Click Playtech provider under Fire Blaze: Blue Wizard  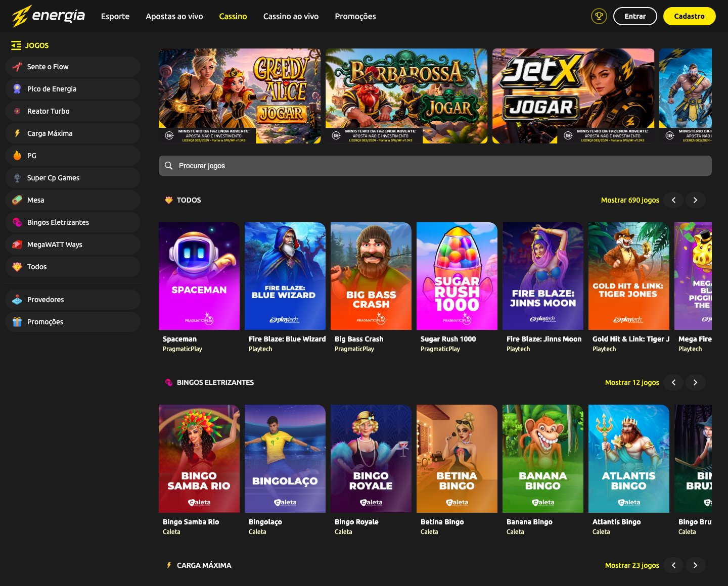tap(260, 349)
